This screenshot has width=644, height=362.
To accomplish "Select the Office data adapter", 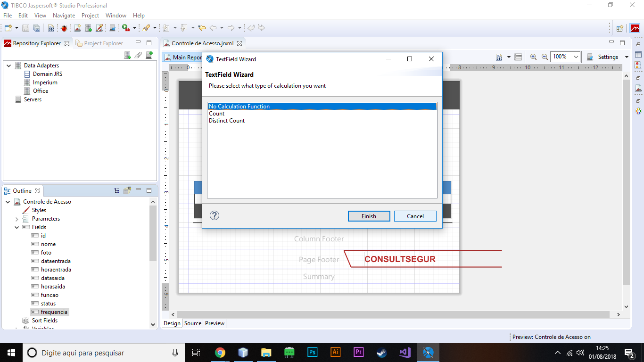I will pos(41,91).
